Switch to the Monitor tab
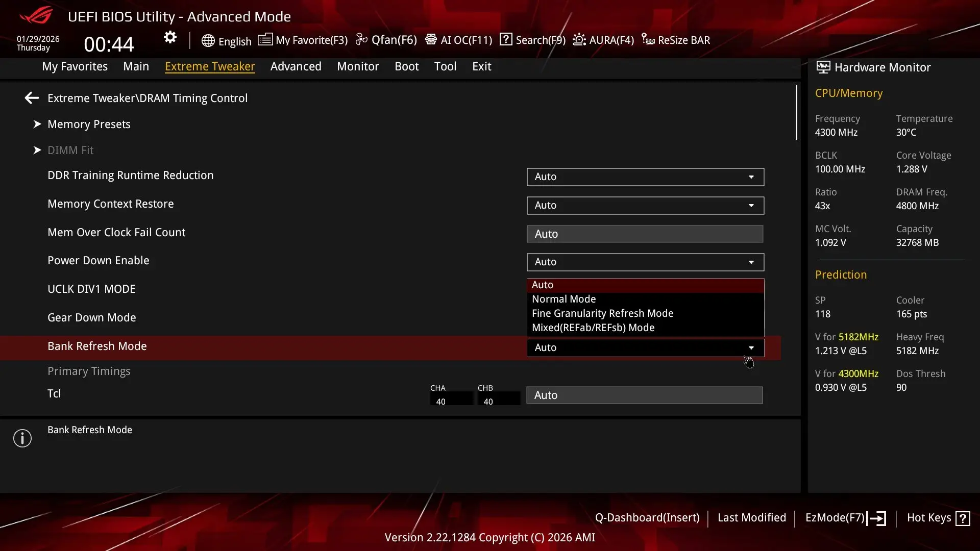Screen dimensions: 980x551 pyautogui.click(x=358, y=66)
